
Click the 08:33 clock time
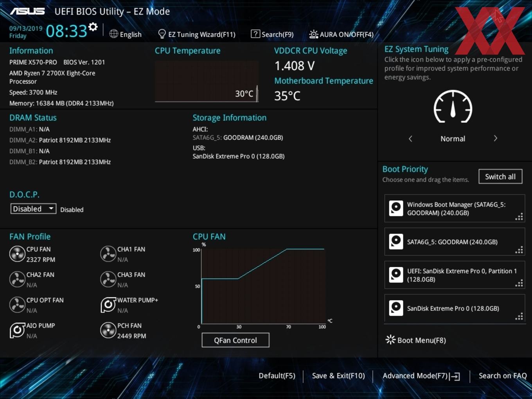coord(66,31)
